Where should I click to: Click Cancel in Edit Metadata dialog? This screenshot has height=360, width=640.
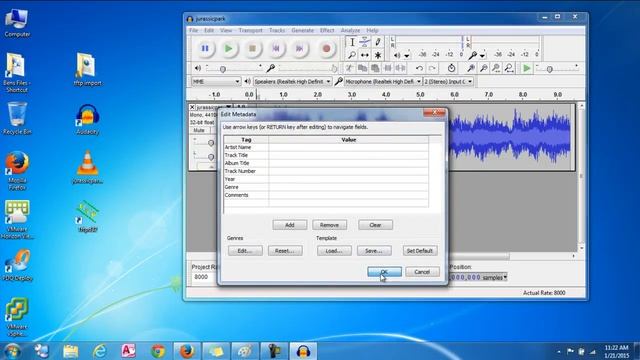click(x=422, y=272)
